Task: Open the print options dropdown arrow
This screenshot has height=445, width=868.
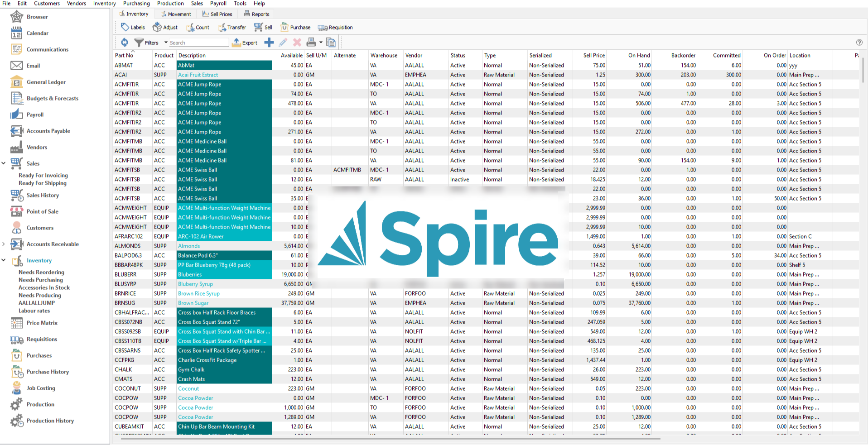Action: click(321, 43)
